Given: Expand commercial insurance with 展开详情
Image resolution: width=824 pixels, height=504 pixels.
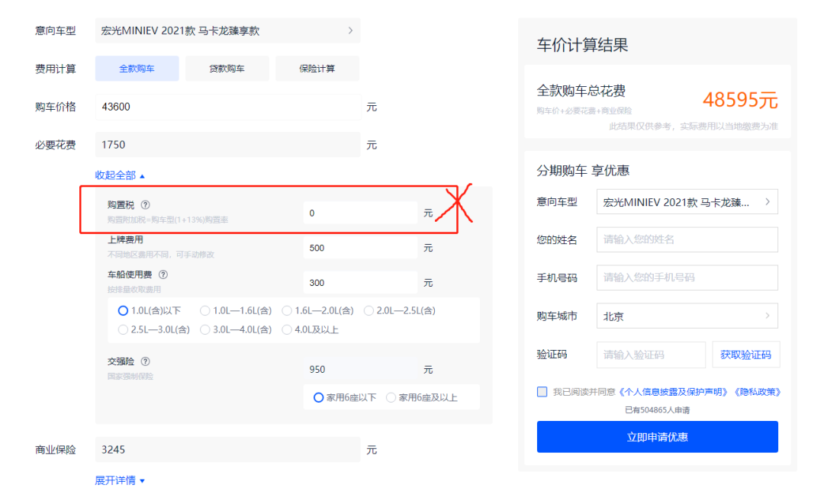Looking at the screenshot, I should pyautogui.click(x=120, y=480).
